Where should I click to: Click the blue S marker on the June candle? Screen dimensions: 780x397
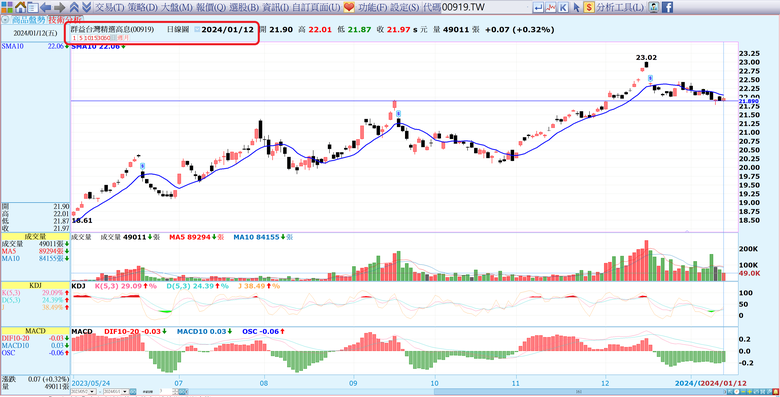point(142,166)
